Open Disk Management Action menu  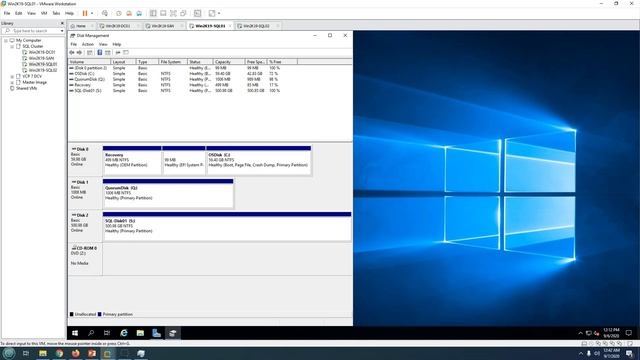click(x=88, y=44)
